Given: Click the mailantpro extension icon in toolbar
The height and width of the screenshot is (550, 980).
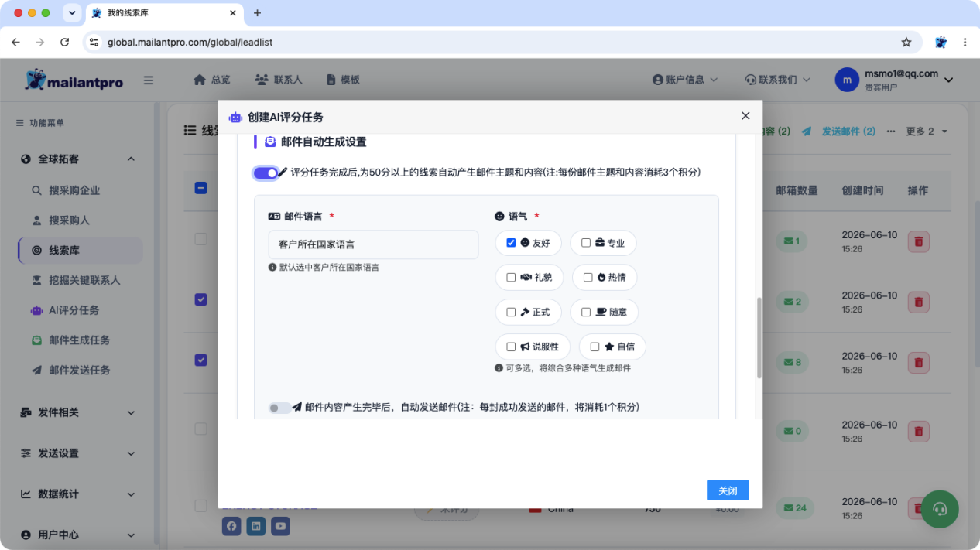Looking at the screenshot, I should coord(941,43).
